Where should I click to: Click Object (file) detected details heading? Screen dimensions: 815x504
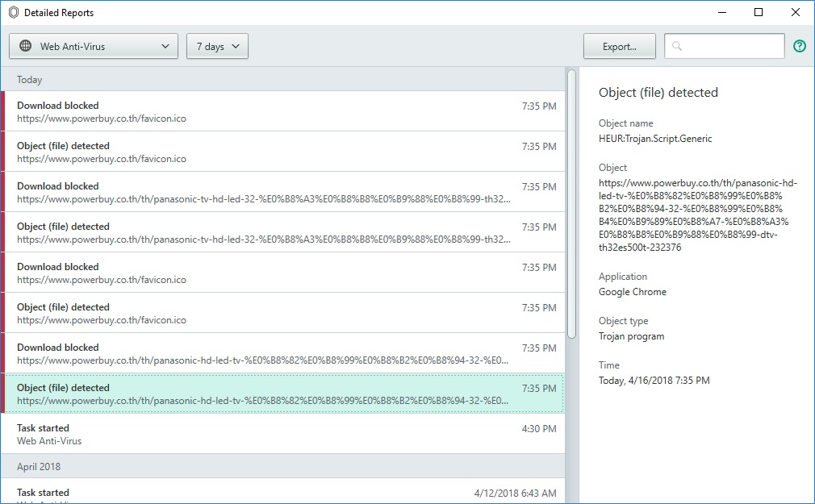(x=658, y=93)
